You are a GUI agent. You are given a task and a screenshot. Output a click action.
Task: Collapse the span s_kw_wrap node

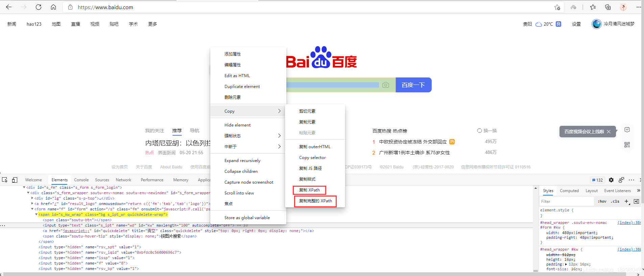coord(36,214)
